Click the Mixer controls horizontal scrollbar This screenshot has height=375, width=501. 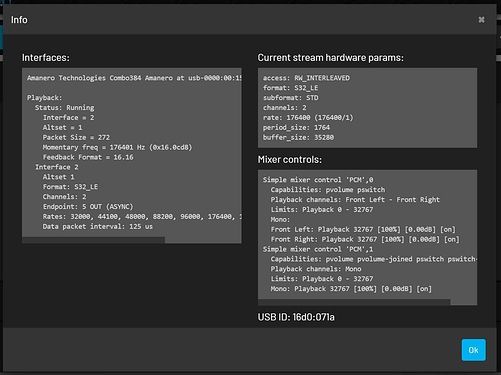[354, 302]
